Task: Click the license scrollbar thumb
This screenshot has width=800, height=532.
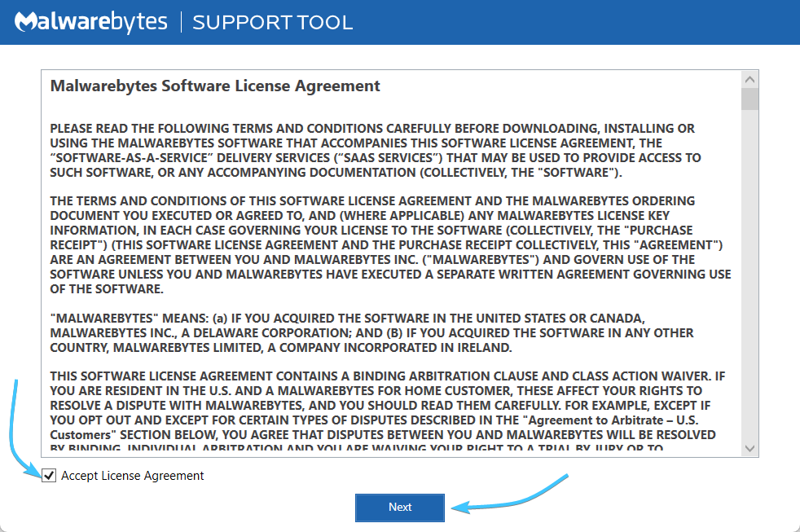Action: point(749,99)
